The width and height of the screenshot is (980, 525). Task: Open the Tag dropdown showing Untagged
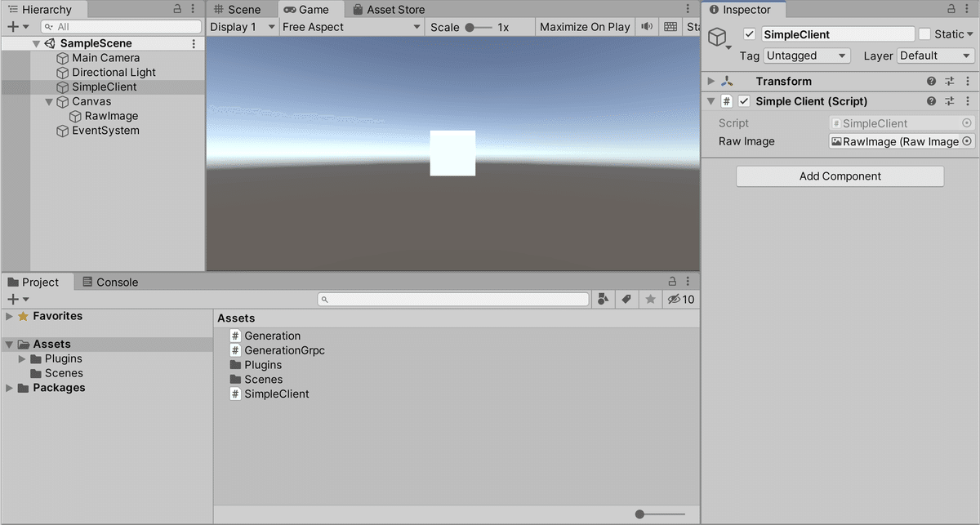click(807, 56)
